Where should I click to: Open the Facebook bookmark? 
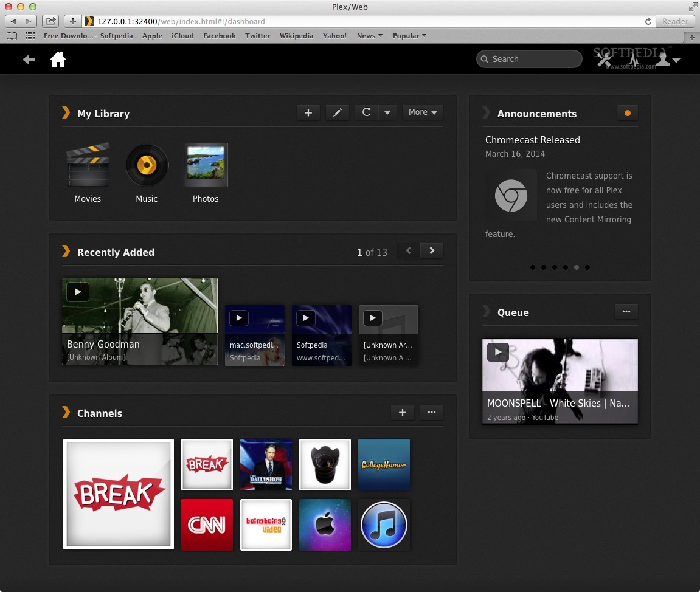pos(219,36)
